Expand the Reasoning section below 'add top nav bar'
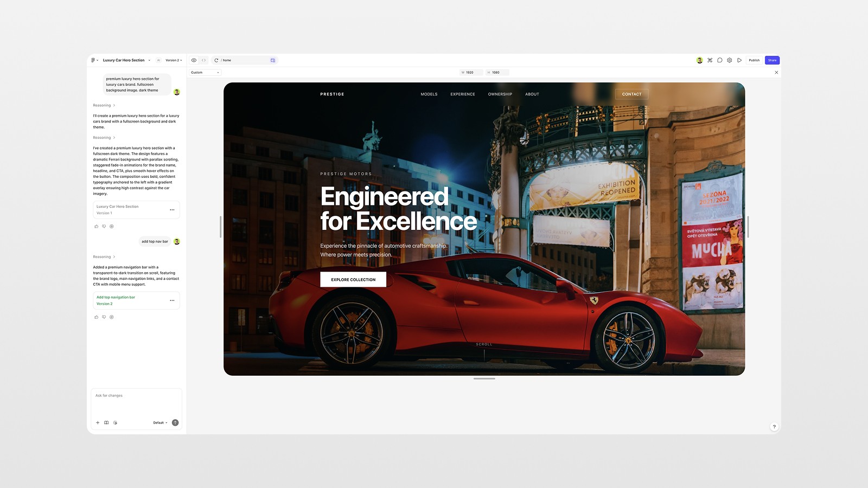 (104, 257)
